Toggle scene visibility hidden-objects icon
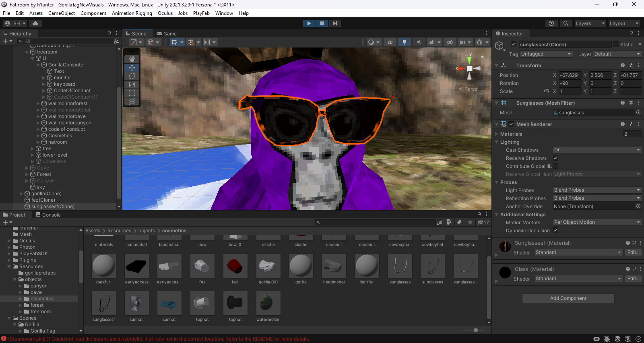 (450, 42)
